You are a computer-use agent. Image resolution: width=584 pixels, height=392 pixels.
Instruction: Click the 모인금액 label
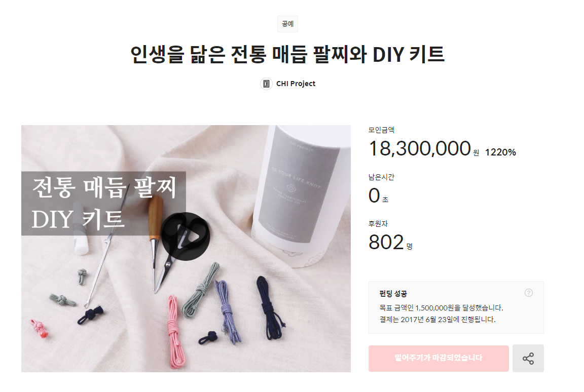point(381,130)
